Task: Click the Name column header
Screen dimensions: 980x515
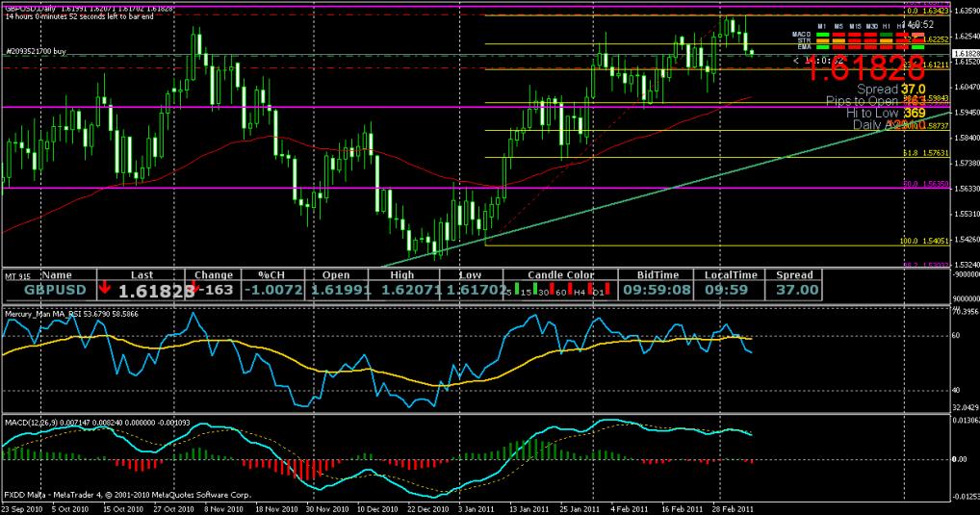Action: coord(56,274)
